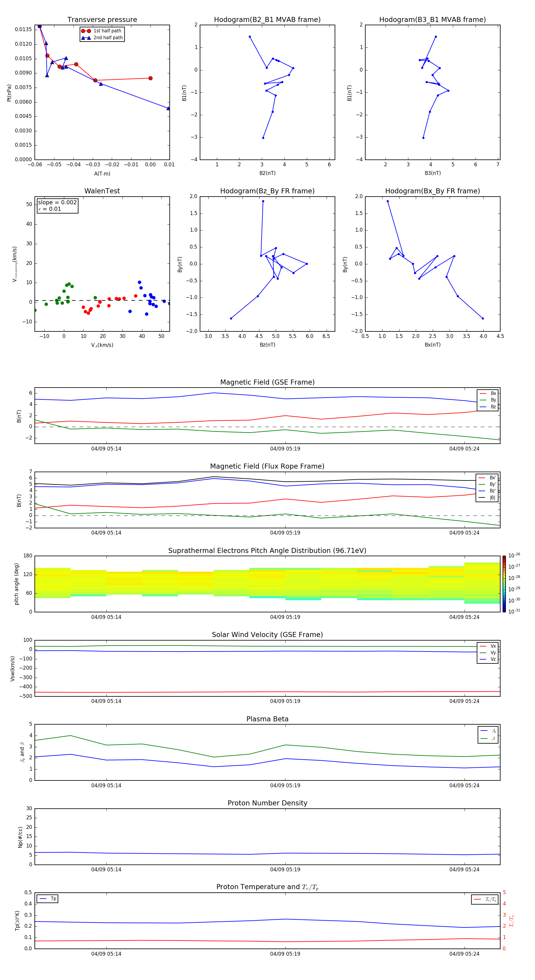Viewport: 535px width, 980px height.
Task: Click the "Solar Wind Velocity (GSE Frame)" title
Action: [x=267, y=635]
